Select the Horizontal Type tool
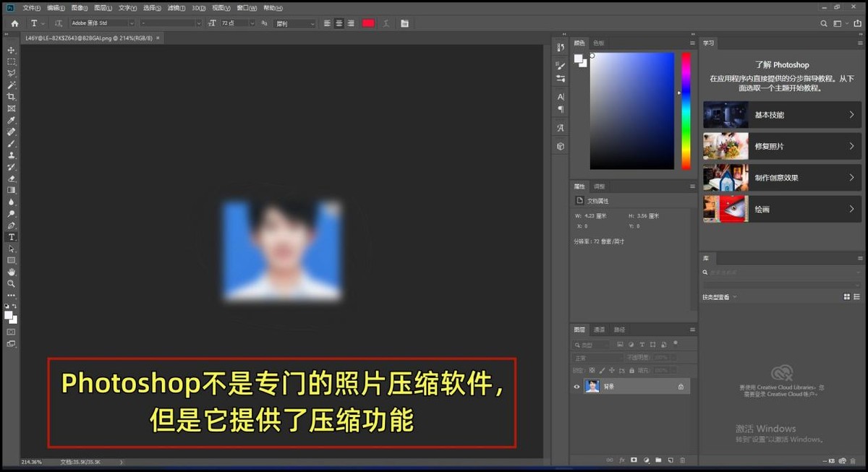Image resolution: width=868 pixels, height=472 pixels. click(x=11, y=236)
